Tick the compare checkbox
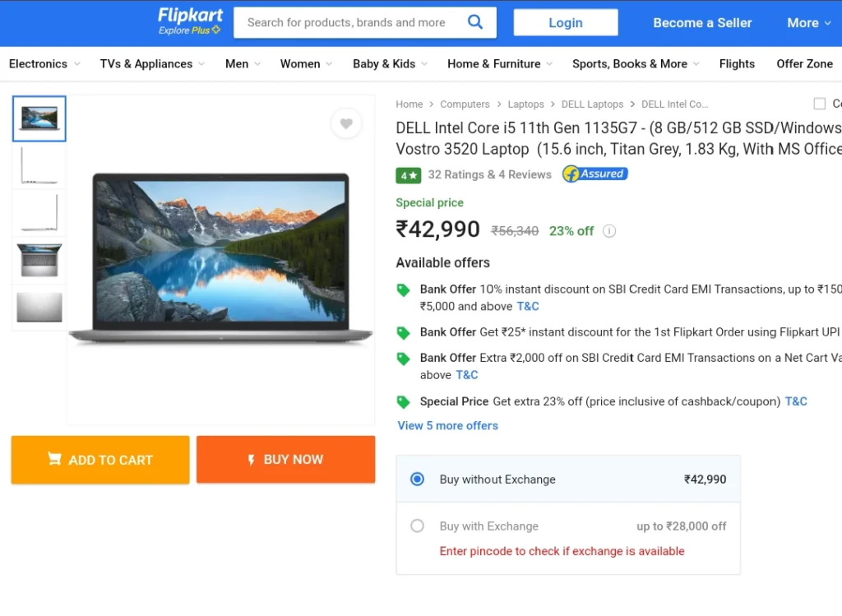 point(820,104)
